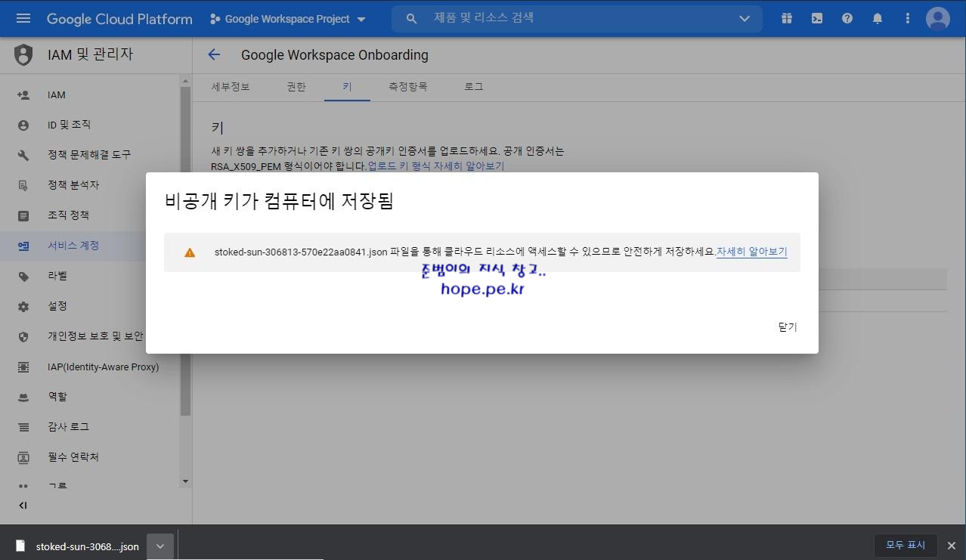Open the gift free trial icon
This screenshot has height=560, width=966.
click(787, 19)
